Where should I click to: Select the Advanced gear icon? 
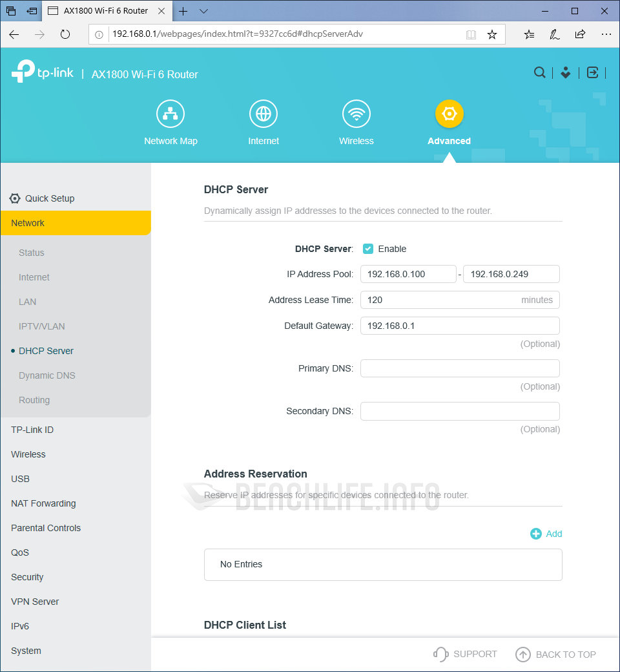coord(449,114)
